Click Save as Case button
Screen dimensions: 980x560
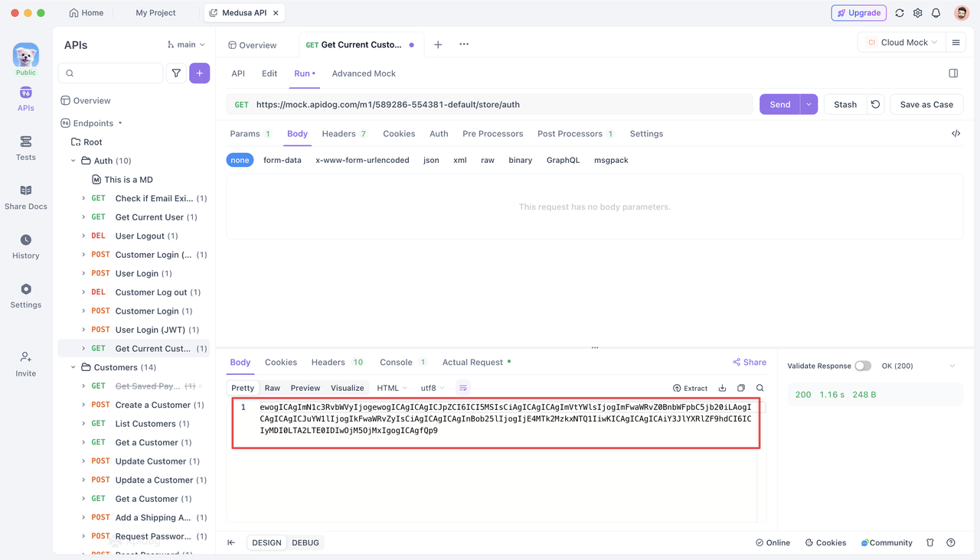[x=926, y=105]
